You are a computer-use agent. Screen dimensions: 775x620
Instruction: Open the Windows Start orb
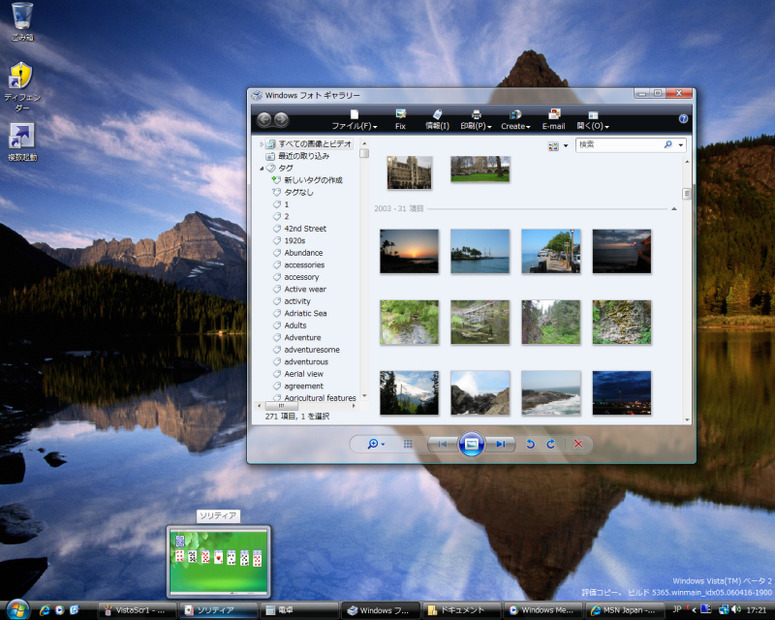tap(18, 609)
